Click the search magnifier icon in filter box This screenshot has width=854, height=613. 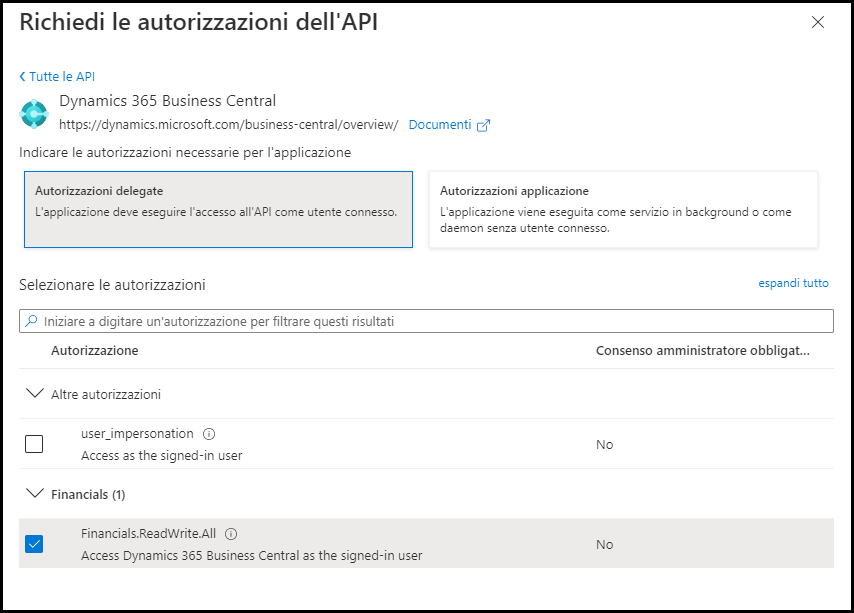click(x=32, y=321)
